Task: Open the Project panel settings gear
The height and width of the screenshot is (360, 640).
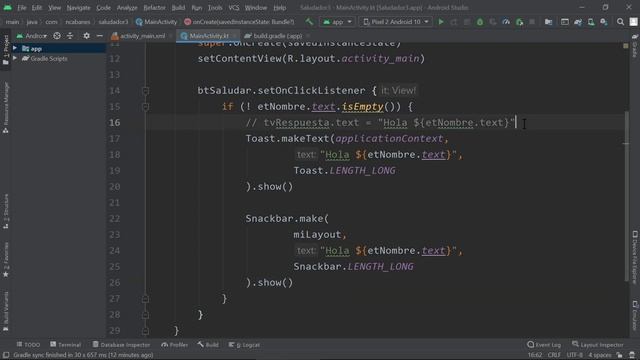Action: point(87,36)
